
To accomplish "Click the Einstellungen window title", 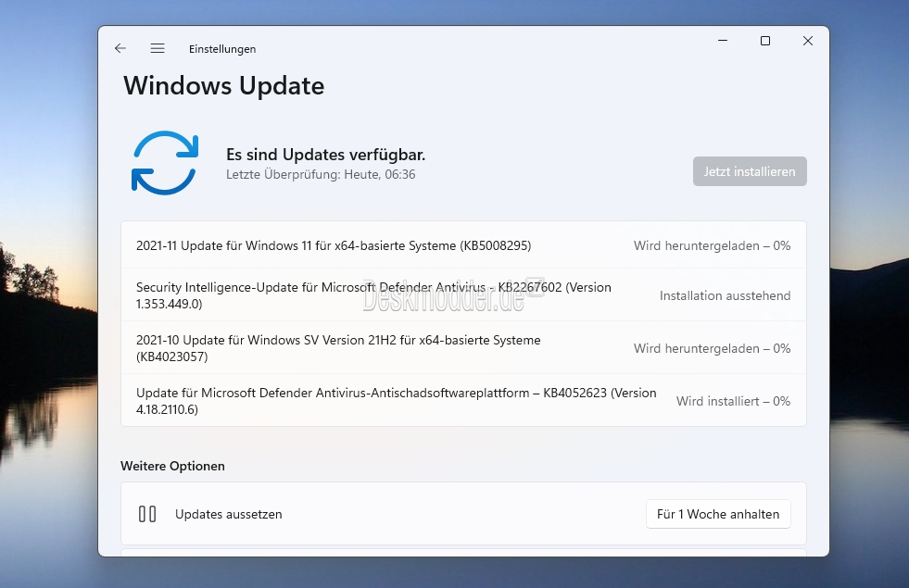I will (222, 49).
